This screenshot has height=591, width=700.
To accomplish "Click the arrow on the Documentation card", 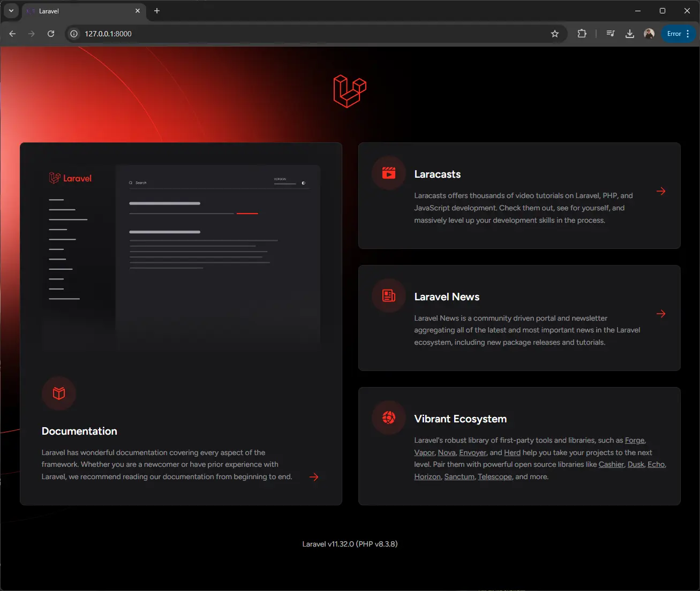I will (x=314, y=477).
